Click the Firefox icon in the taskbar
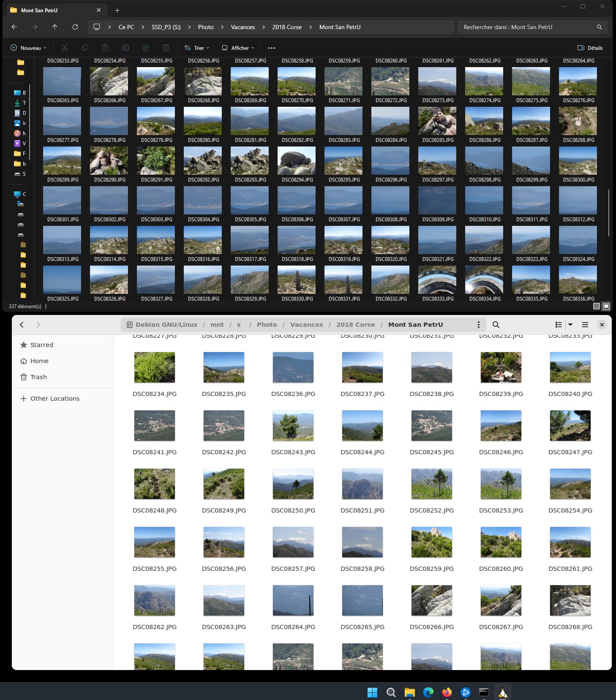This screenshot has height=700, width=616. coord(447,692)
